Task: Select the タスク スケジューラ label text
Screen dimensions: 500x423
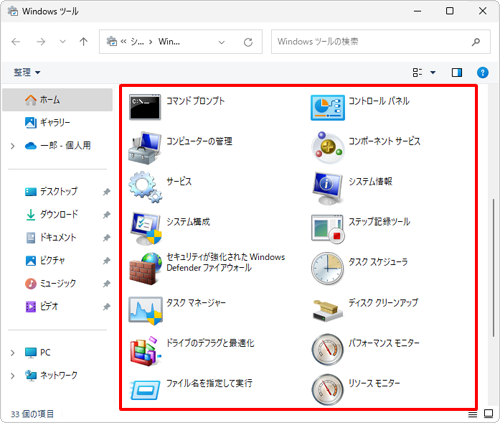Action: click(x=378, y=262)
